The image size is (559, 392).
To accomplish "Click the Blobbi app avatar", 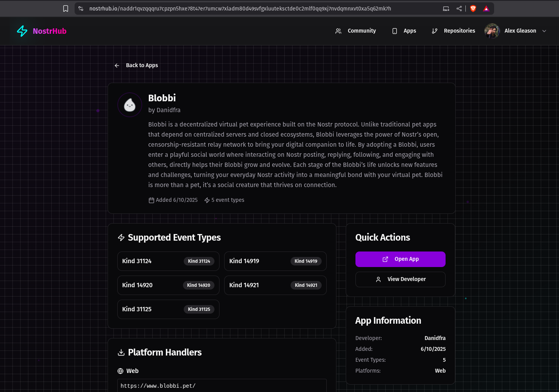I will [x=130, y=105].
